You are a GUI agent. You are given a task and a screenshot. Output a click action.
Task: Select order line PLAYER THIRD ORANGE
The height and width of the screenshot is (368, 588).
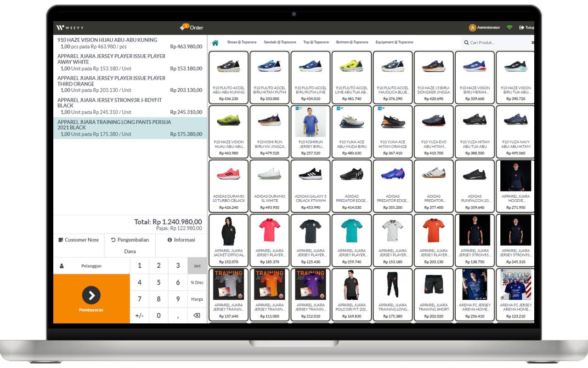pos(130,84)
